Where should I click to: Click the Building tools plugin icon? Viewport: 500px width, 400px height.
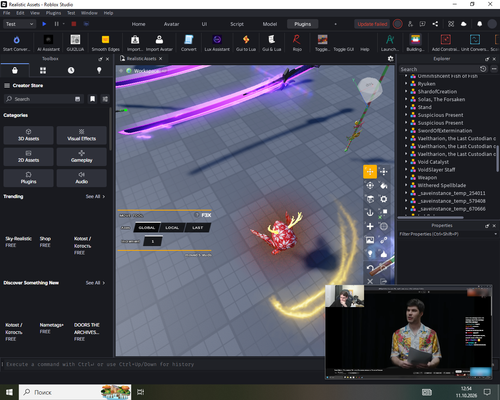tap(415, 43)
